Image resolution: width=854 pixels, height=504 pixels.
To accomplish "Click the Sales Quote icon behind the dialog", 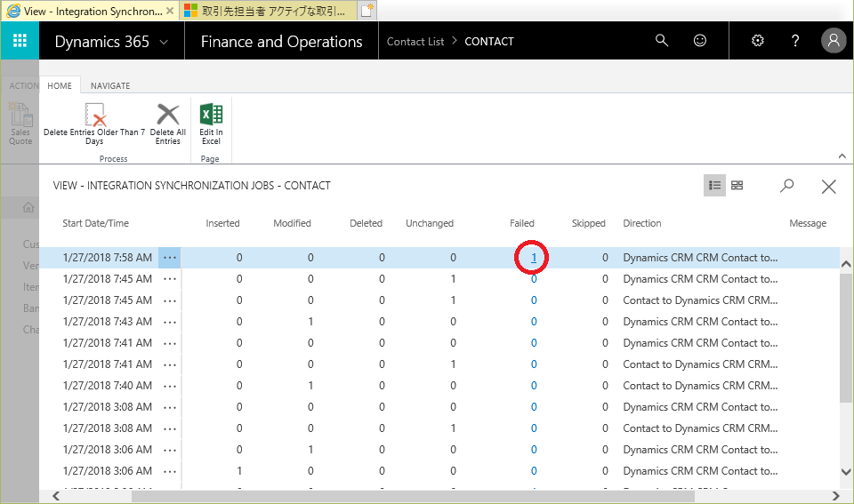I will (x=20, y=124).
